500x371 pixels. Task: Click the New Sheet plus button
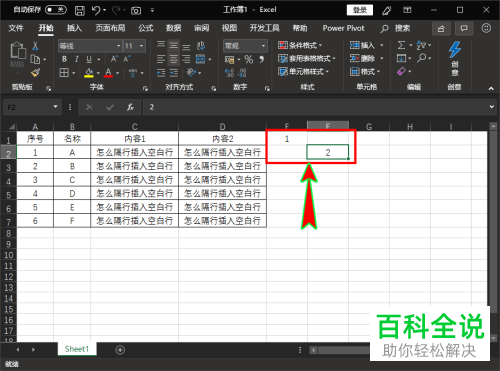pos(120,350)
